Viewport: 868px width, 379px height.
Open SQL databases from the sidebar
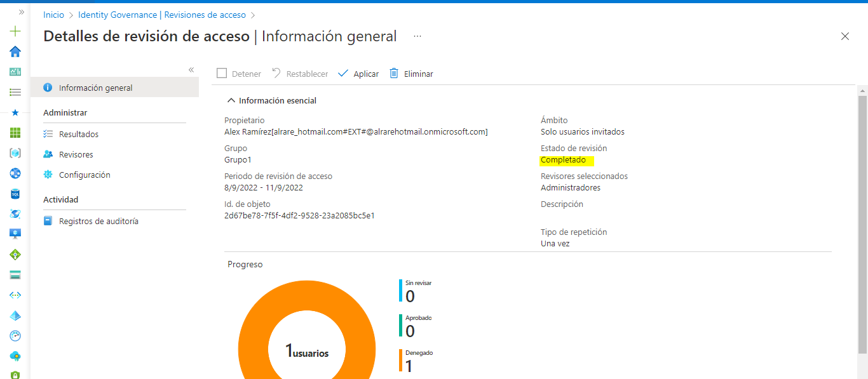pos(15,194)
